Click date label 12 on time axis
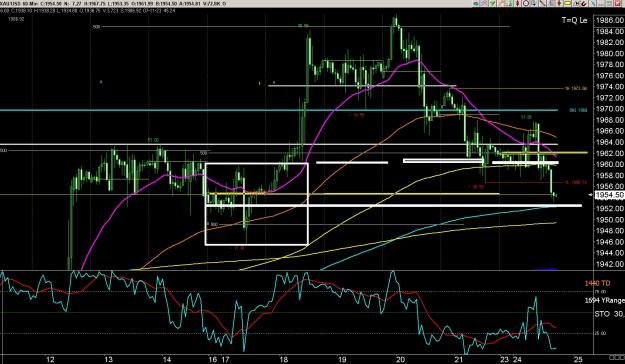 click(50, 359)
